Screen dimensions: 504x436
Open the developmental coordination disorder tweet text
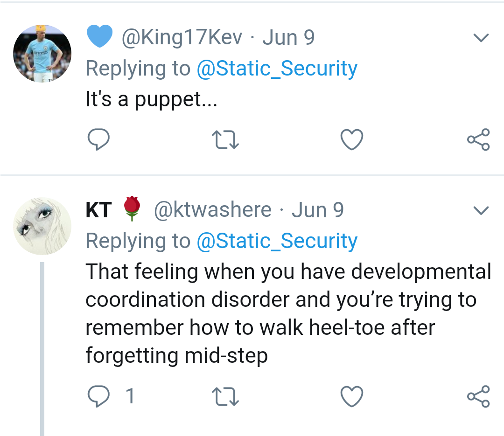click(x=280, y=312)
